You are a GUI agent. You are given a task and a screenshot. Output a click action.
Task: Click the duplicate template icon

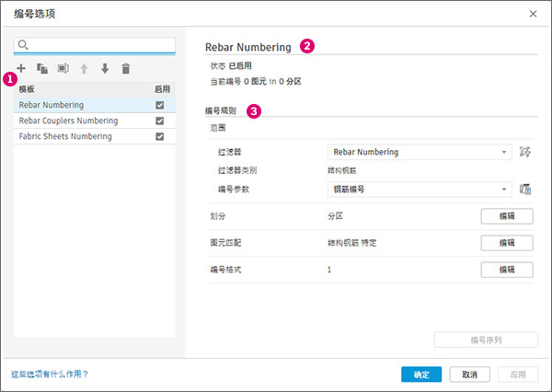pyautogui.click(x=42, y=68)
